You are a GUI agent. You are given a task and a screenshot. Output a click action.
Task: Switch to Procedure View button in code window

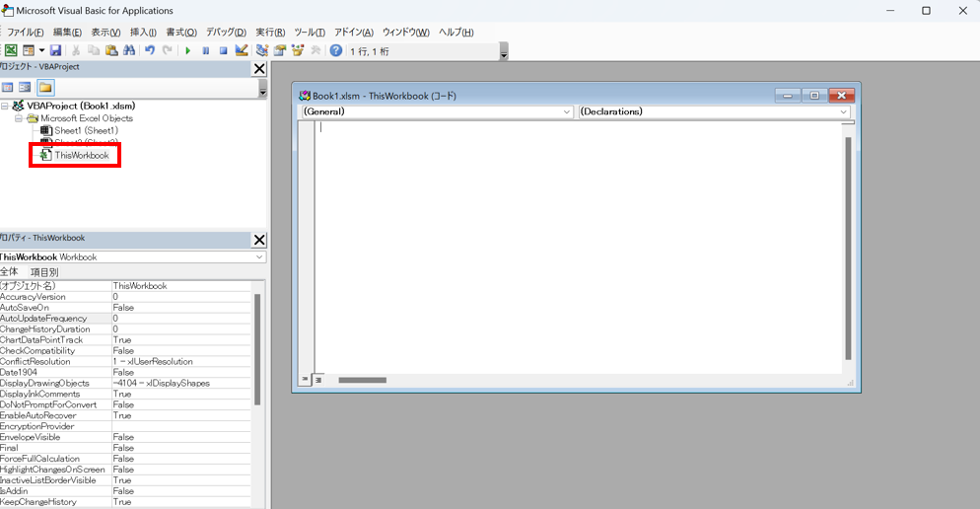tap(305, 380)
